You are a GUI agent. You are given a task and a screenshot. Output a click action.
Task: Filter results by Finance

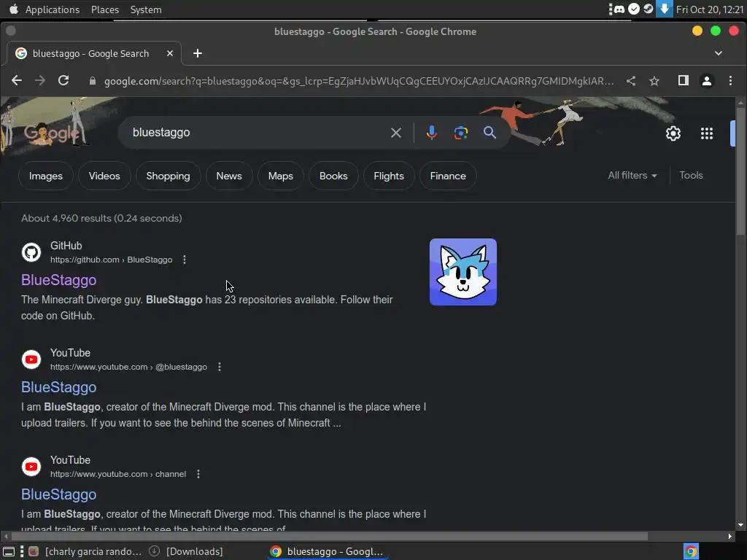pos(448,176)
